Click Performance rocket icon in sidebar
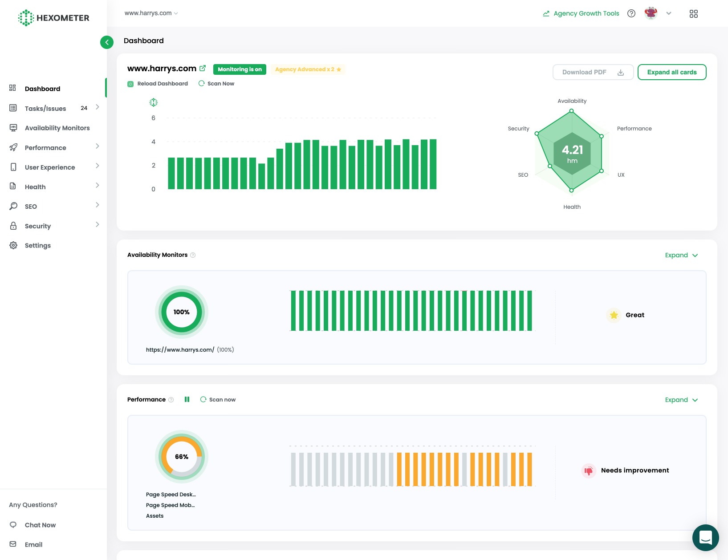The width and height of the screenshot is (728, 560). 13,147
